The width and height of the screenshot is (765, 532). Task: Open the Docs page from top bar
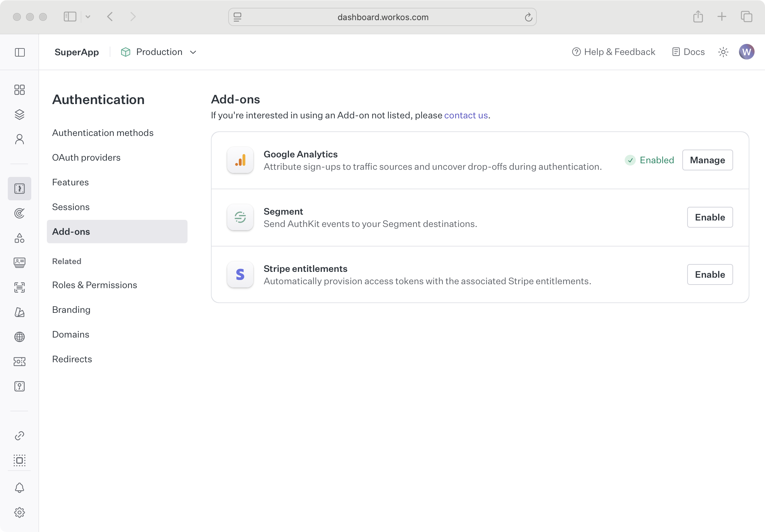pos(688,52)
